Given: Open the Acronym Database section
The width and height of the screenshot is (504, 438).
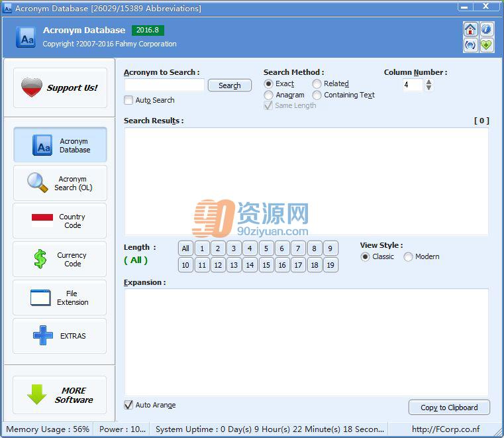Looking at the screenshot, I should point(60,145).
